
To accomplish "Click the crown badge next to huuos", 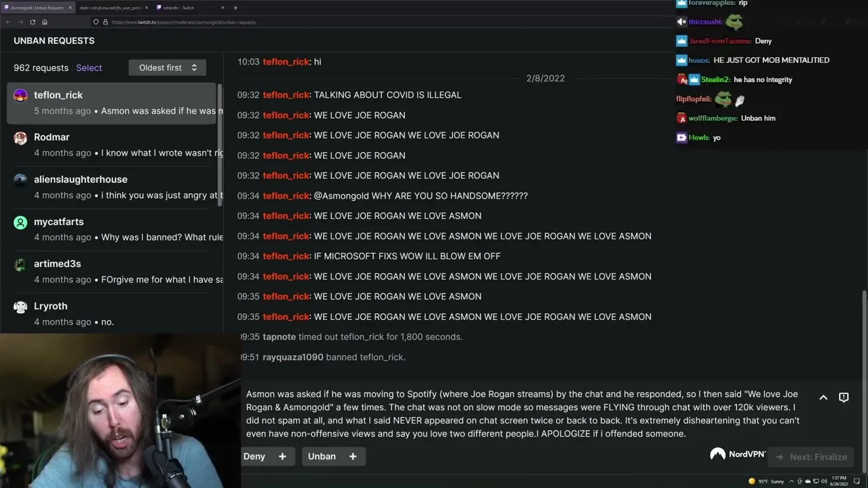I will point(682,60).
